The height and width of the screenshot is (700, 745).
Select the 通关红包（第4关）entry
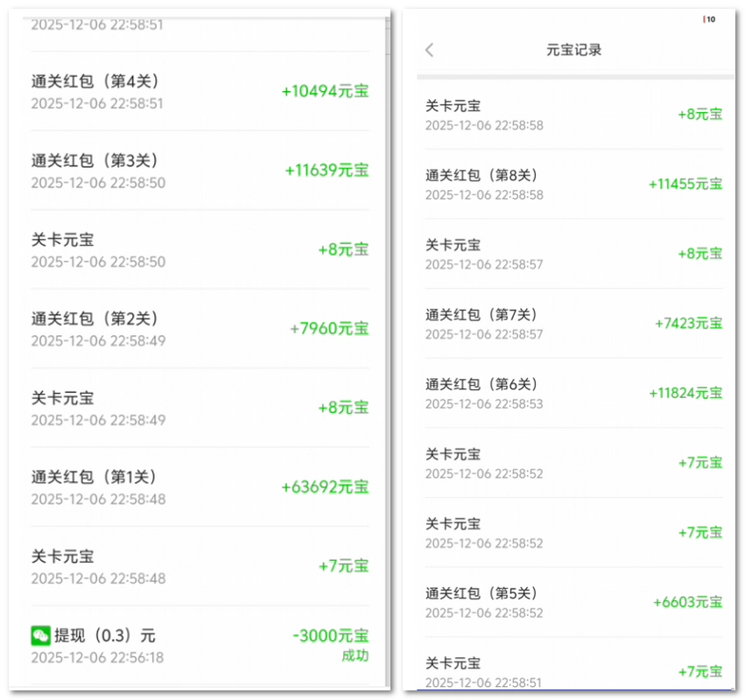[94, 82]
